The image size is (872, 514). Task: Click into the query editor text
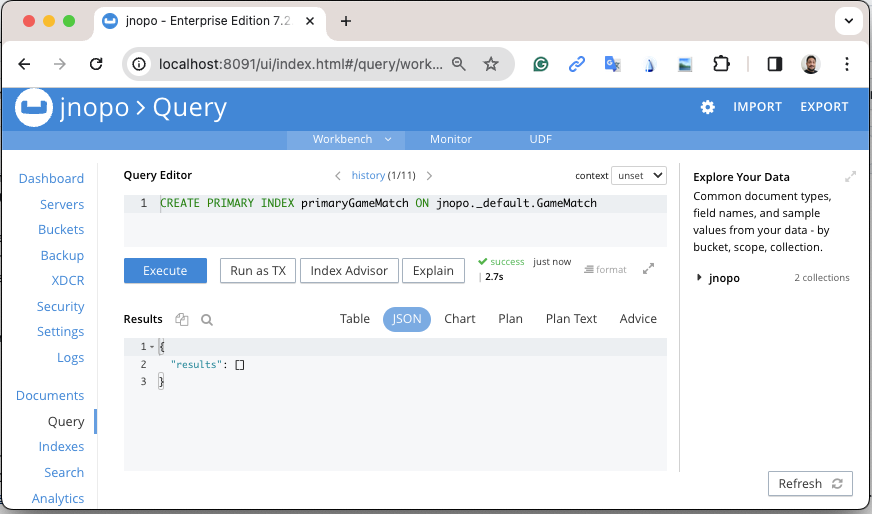(378, 204)
